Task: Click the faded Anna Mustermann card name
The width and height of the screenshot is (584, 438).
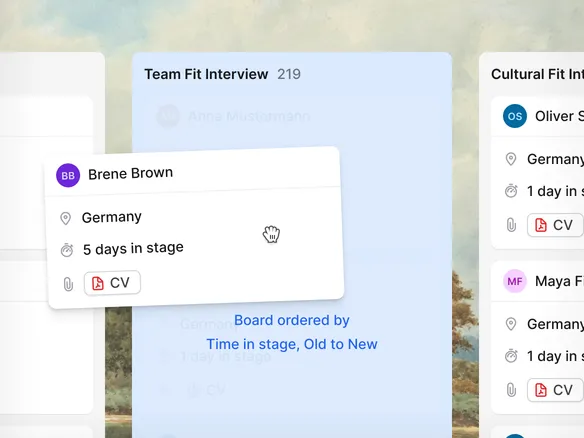Action: pyautogui.click(x=249, y=117)
